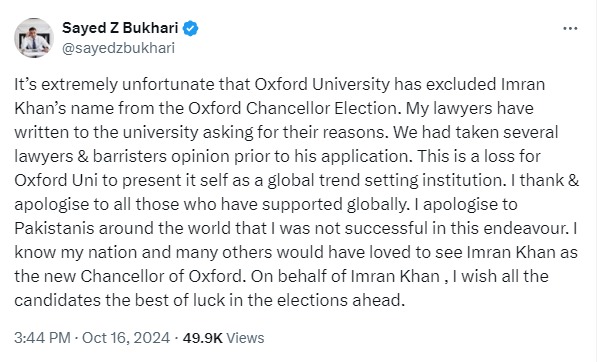The width and height of the screenshot is (599, 362).
Task: Open the three-dot more options menu
Action: 570,28
